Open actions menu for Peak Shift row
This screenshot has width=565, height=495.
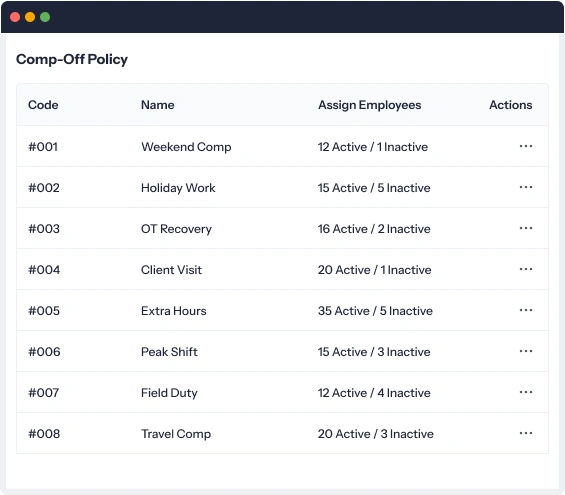[x=526, y=351]
